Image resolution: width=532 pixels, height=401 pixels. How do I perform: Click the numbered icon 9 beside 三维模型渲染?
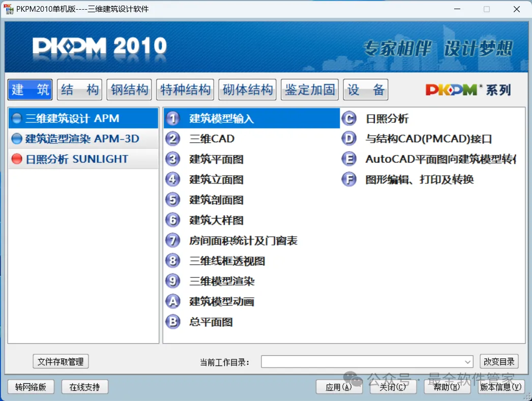coord(173,281)
